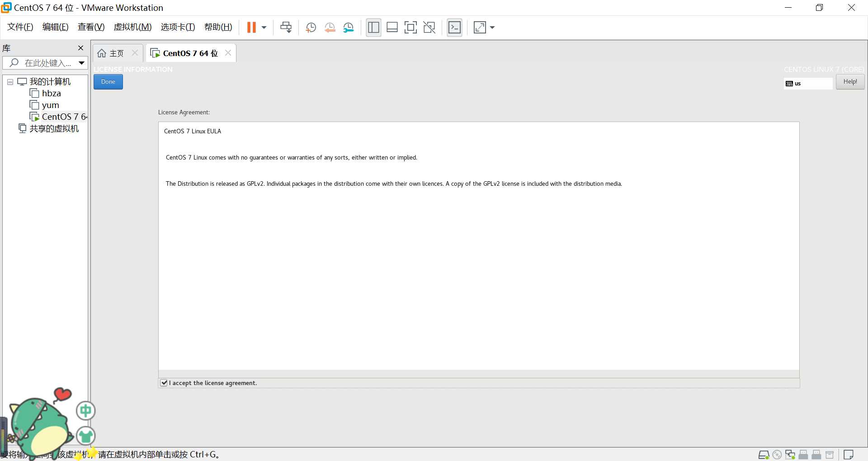Viewport: 868px width, 461px height.
Task: Open the power options dropdown arrow beside pause
Action: [x=264, y=28]
